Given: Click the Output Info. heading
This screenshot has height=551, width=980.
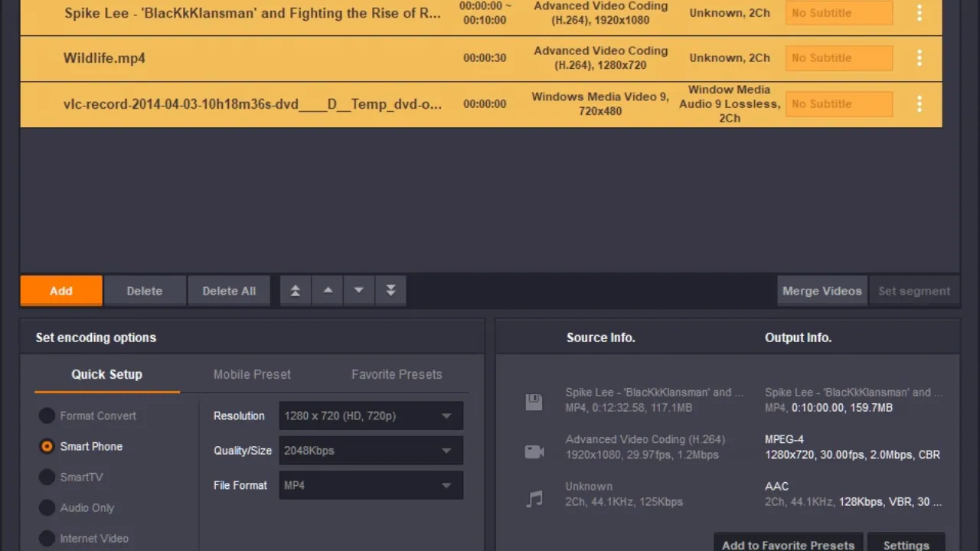Looking at the screenshot, I should 799,337.
